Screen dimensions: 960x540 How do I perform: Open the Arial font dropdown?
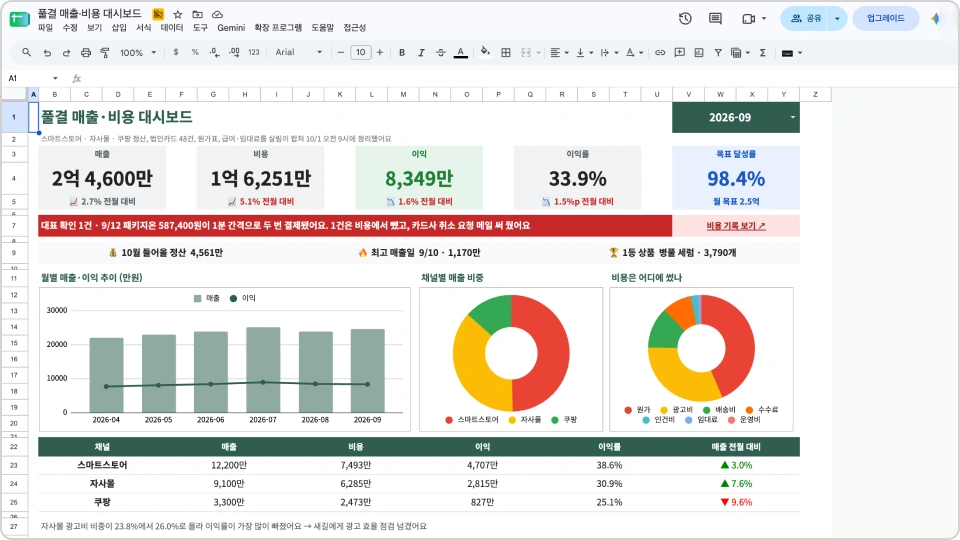[298, 53]
